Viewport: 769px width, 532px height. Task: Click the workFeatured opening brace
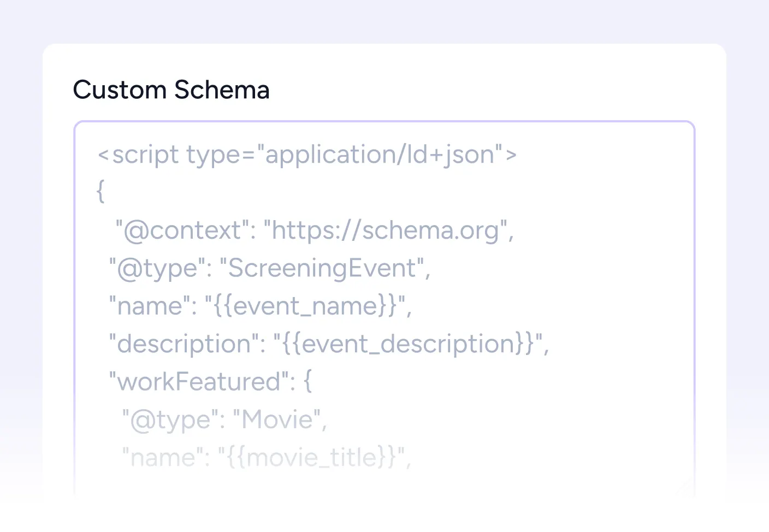[x=307, y=381]
